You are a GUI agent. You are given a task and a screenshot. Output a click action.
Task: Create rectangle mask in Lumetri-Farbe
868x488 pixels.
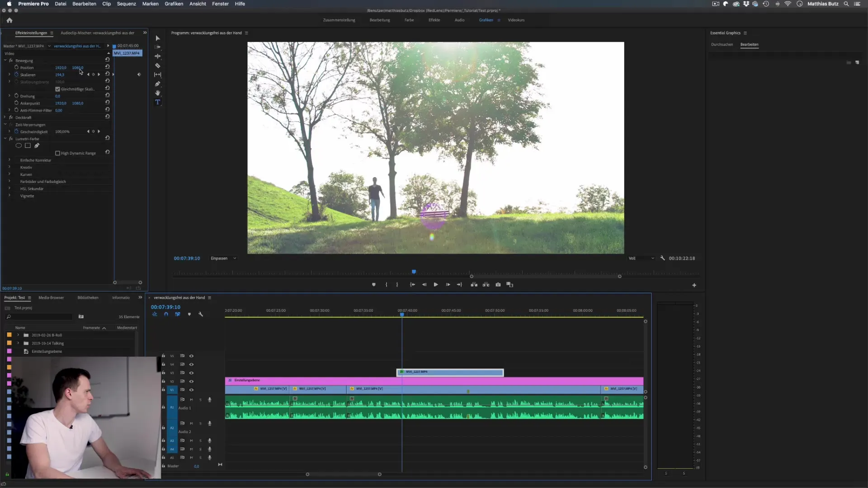pos(28,145)
